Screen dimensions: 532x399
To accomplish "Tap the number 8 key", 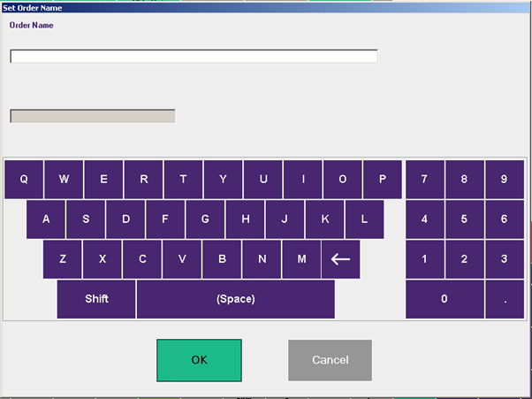I will [465, 180].
